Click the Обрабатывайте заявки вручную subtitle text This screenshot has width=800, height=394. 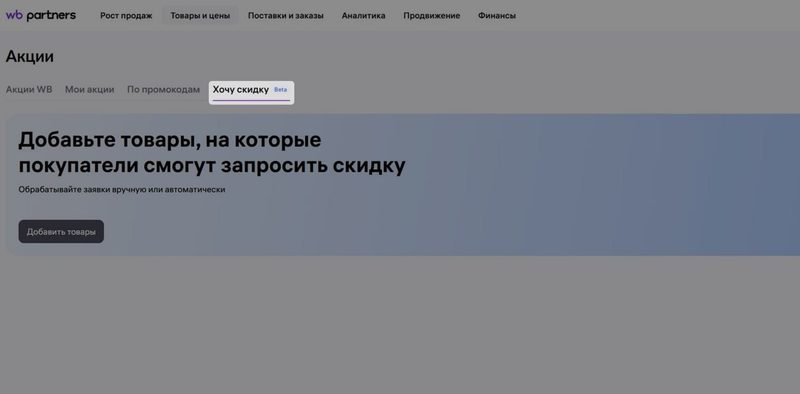pyautogui.click(x=122, y=190)
